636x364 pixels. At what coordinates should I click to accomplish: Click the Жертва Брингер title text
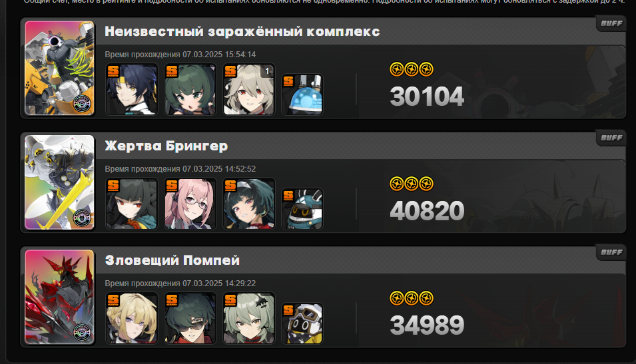166,146
